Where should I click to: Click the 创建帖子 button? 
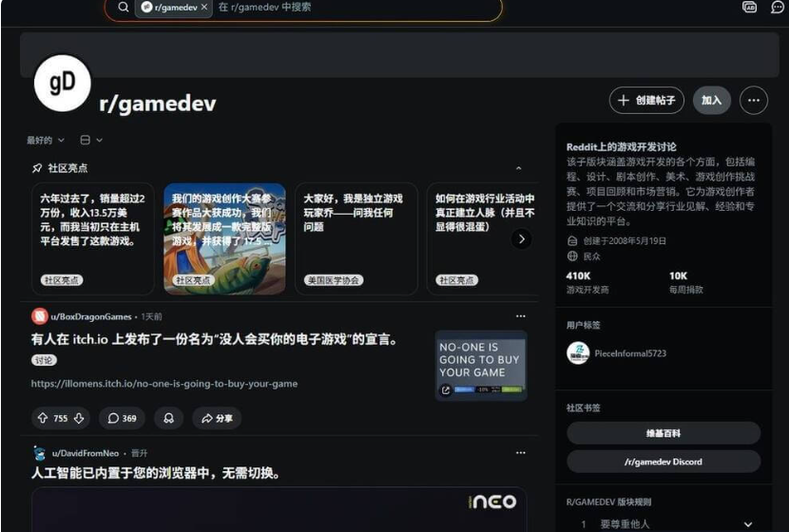646,100
